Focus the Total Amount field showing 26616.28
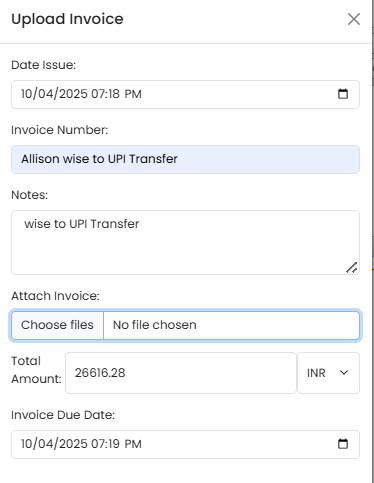 click(x=181, y=373)
